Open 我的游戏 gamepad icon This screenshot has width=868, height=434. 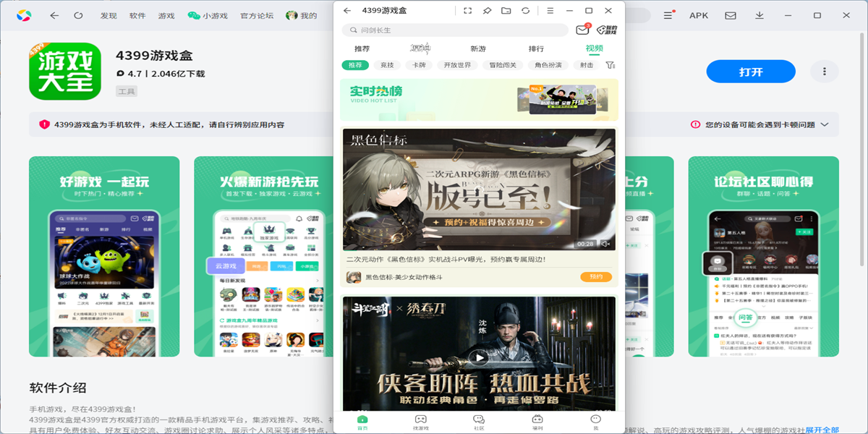[x=606, y=30]
